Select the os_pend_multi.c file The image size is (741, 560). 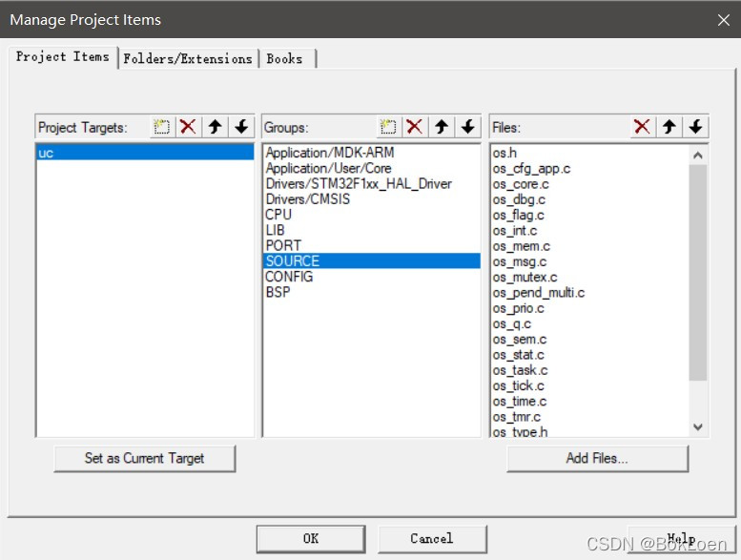pos(589,293)
